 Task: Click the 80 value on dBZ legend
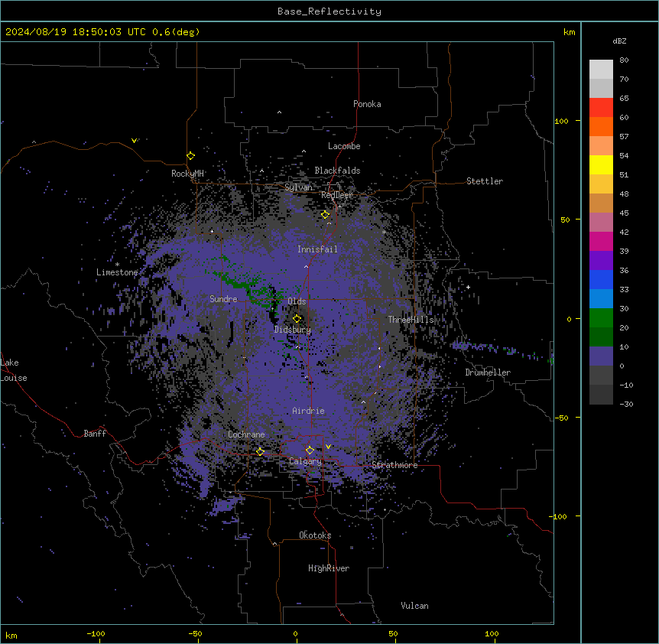pyautogui.click(x=624, y=60)
